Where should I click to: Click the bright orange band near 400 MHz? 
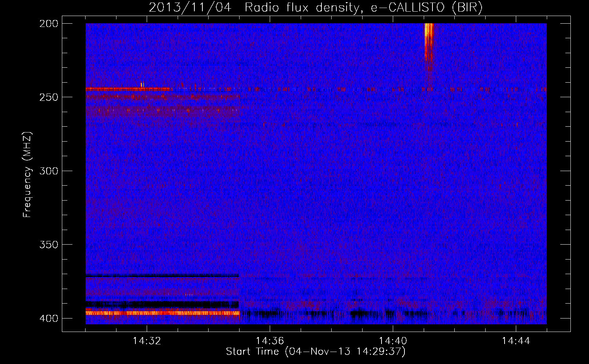pyautogui.click(x=162, y=313)
